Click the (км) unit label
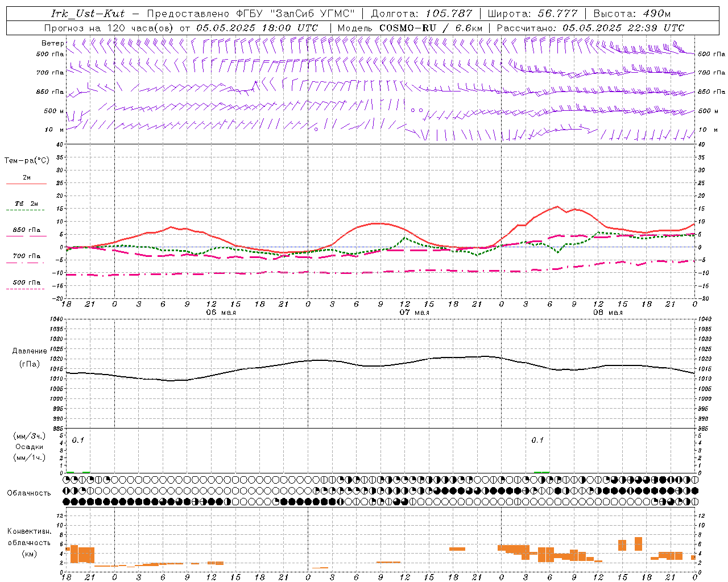This screenshot has width=728, height=582. pos(30,554)
